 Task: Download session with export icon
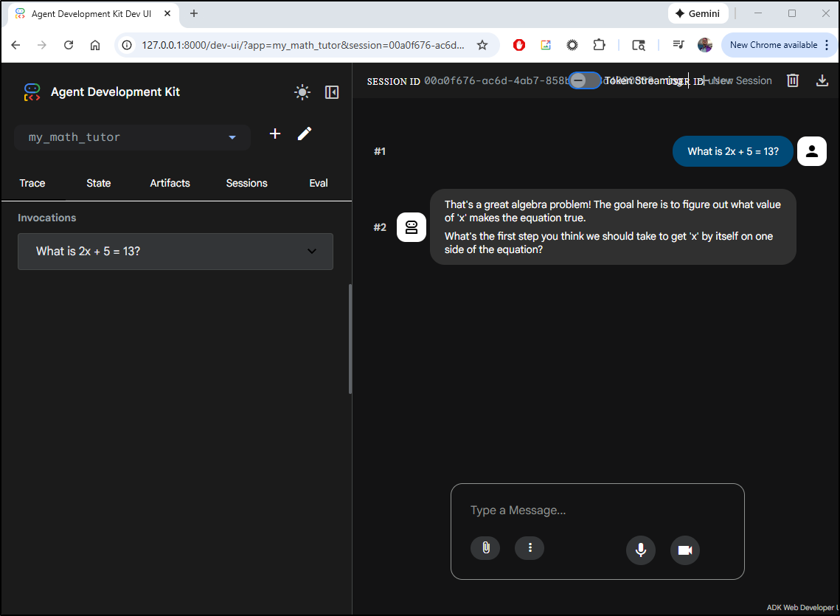click(822, 80)
